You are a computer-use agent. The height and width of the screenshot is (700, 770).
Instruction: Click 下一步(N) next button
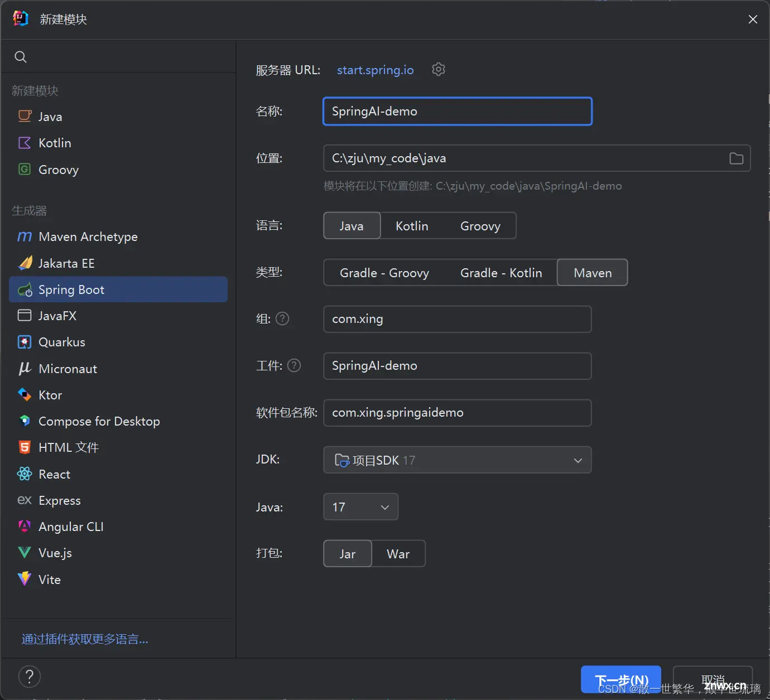pos(621,679)
